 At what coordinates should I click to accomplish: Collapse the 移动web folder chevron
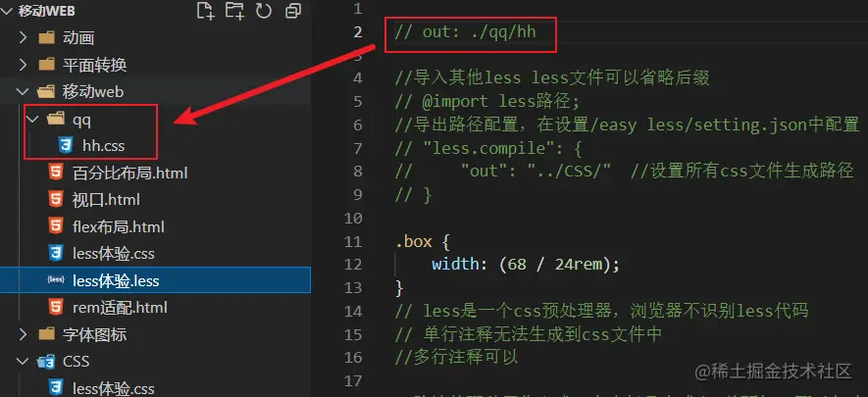pos(23,91)
